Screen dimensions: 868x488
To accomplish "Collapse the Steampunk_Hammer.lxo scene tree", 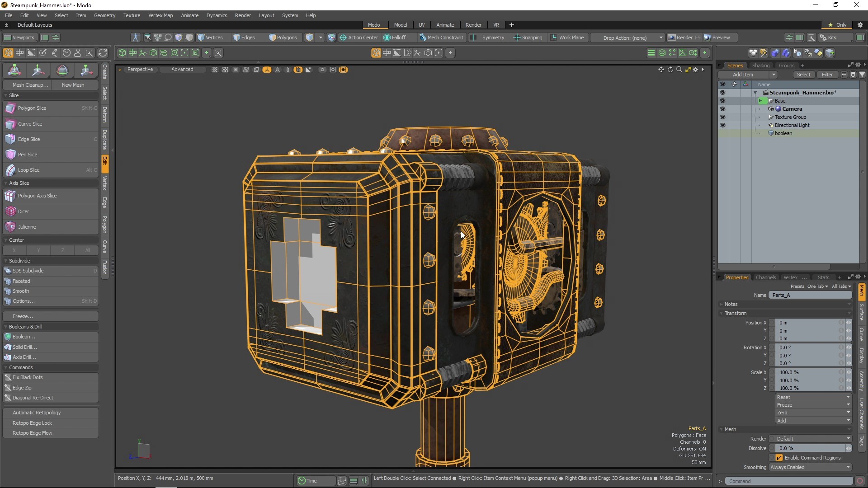I will [x=755, y=93].
